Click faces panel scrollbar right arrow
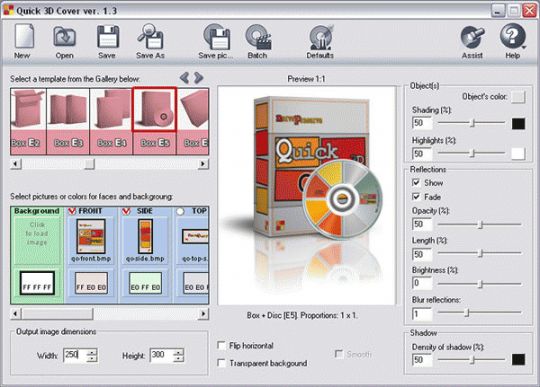 (x=204, y=314)
